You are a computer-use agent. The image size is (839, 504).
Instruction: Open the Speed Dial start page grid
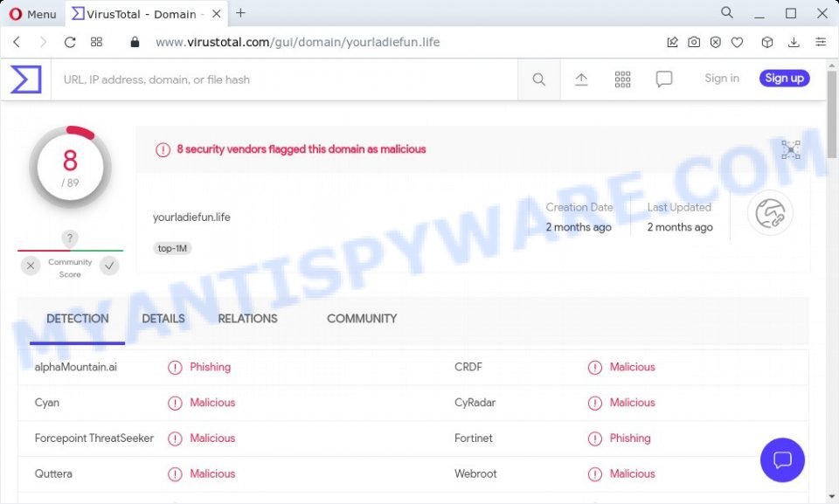96,42
